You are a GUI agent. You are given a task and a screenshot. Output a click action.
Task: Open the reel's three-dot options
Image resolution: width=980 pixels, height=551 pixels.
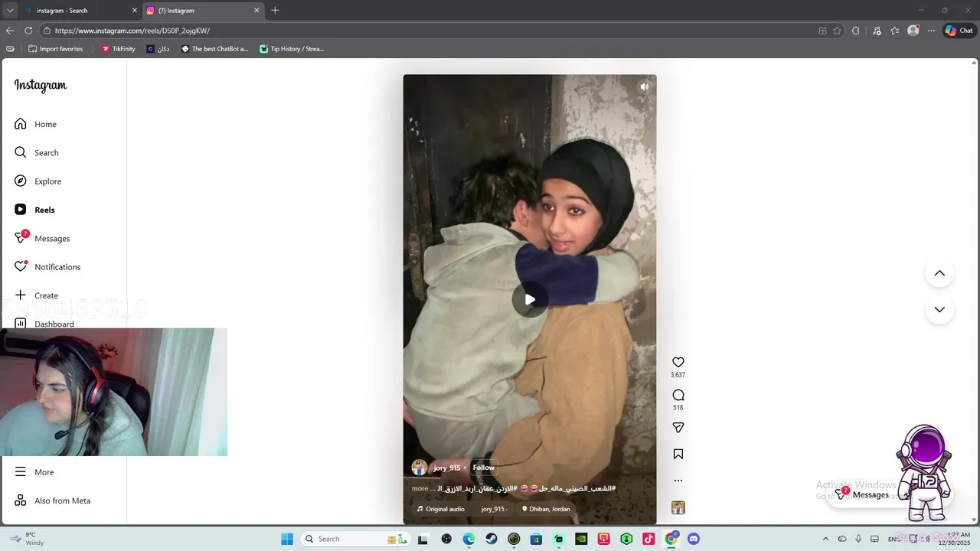(678, 481)
